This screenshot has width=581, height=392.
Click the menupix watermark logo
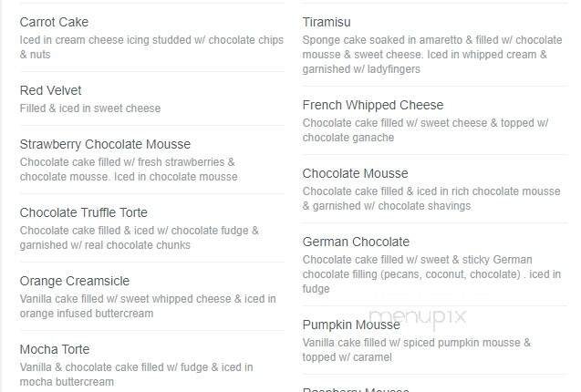(x=416, y=319)
